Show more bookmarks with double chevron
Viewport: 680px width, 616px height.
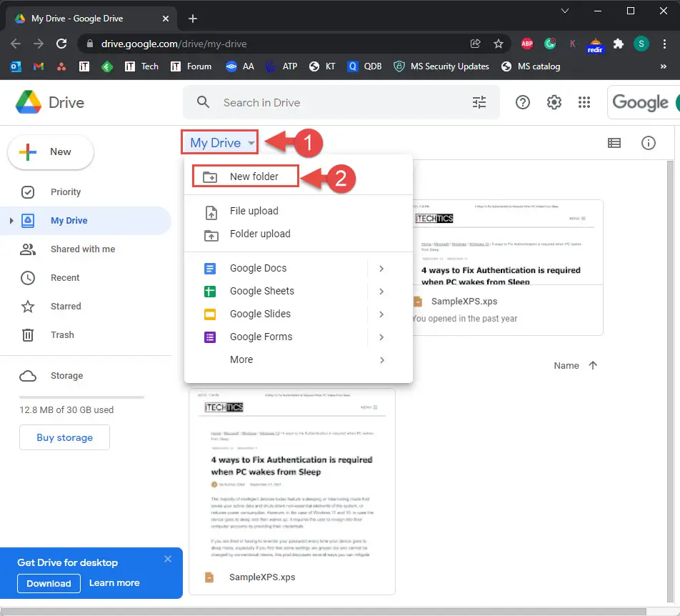[663, 66]
